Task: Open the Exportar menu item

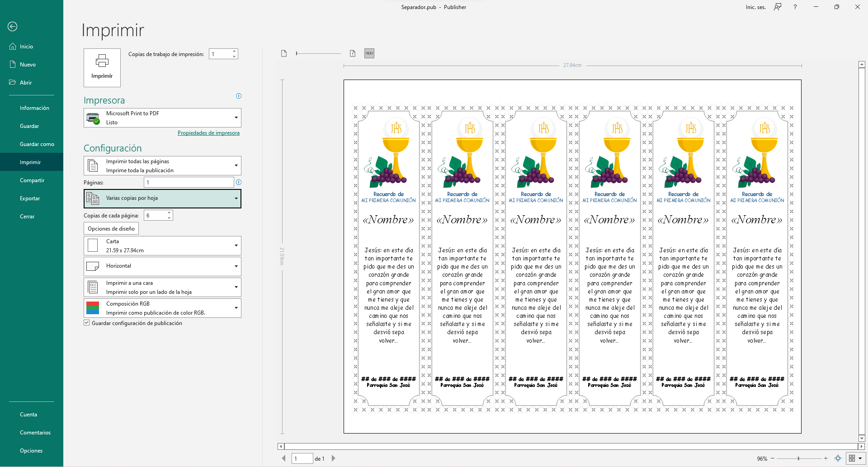Action: pos(30,198)
